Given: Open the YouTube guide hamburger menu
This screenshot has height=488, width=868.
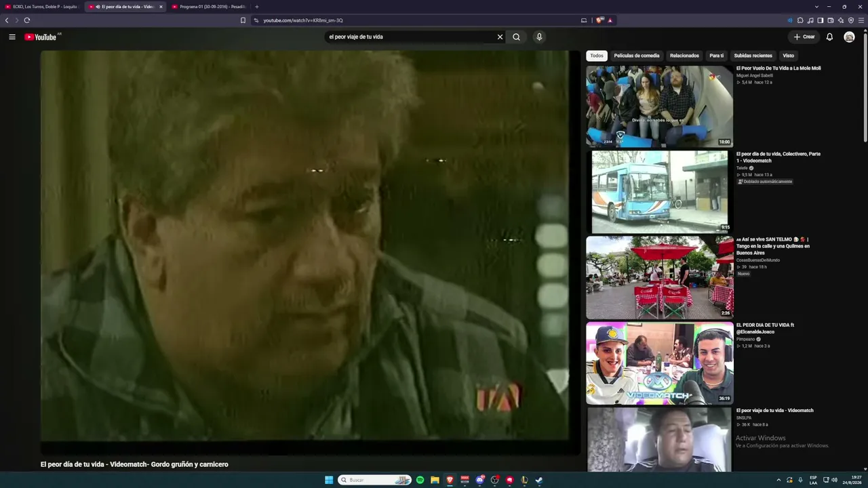Looking at the screenshot, I should click(12, 37).
